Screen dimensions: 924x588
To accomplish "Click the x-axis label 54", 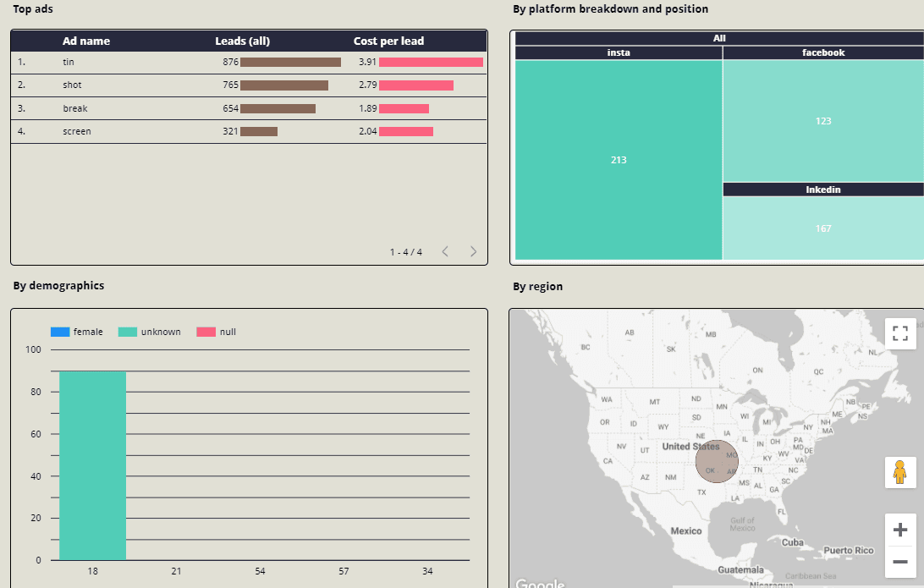I will [260, 571].
